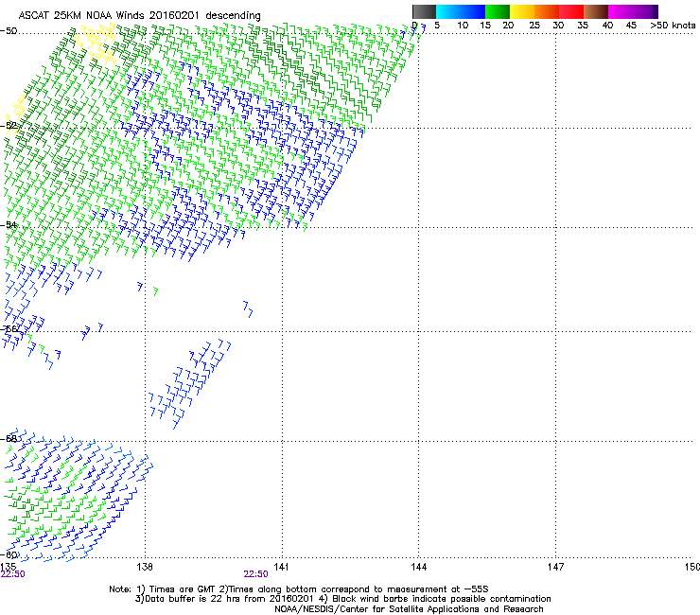The width and height of the screenshot is (700, 615).
Task: Click the purple 22:50 time near 141
Action: click(255, 574)
